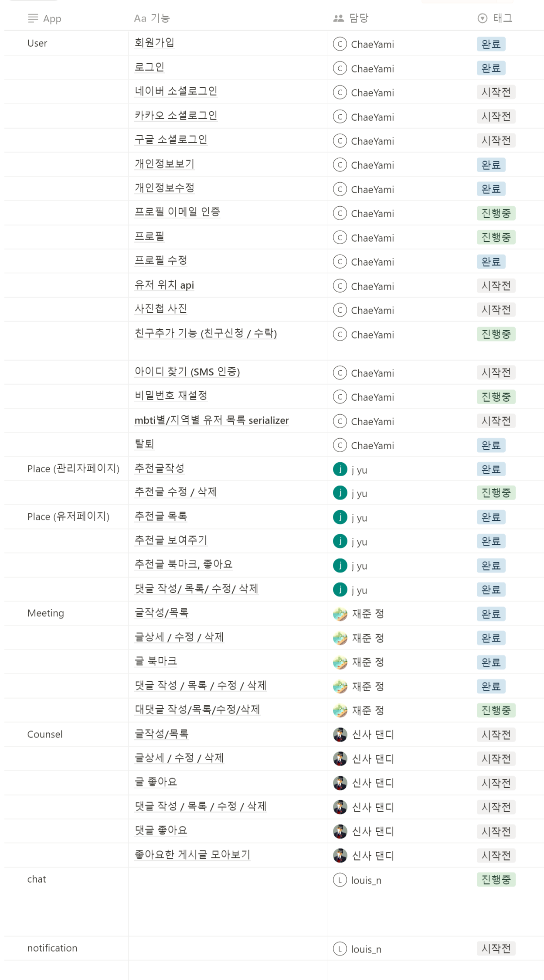
Task: Click 완료 tag in 탈퇴 row
Action: pos(491,445)
